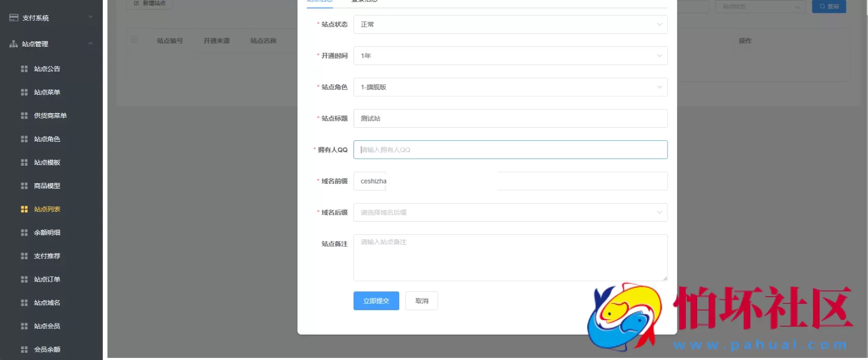Submit the form with 立即提交

tap(376, 301)
